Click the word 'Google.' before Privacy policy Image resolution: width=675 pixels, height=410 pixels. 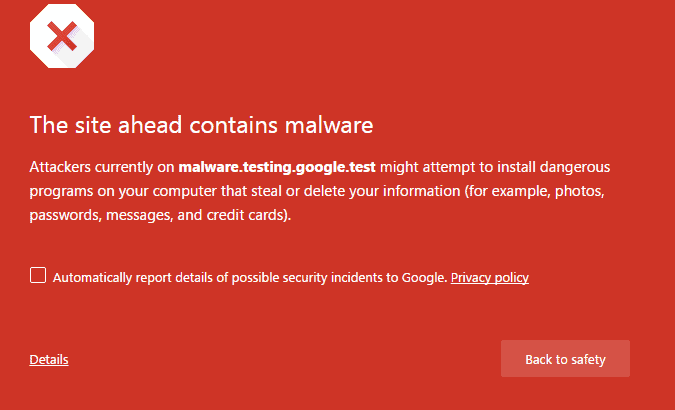[x=424, y=278]
